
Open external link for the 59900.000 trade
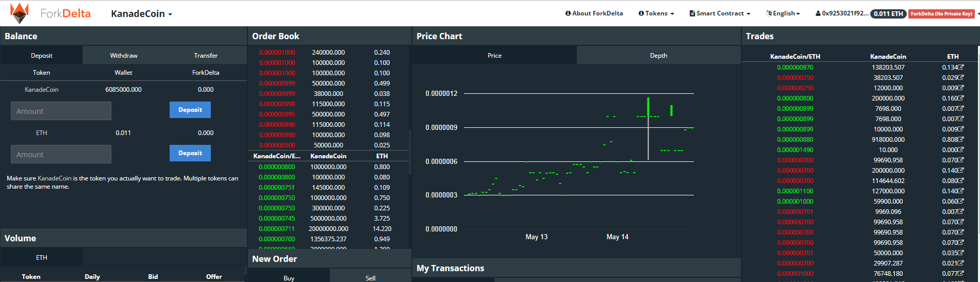pyautogui.click(x=961, y=201)
